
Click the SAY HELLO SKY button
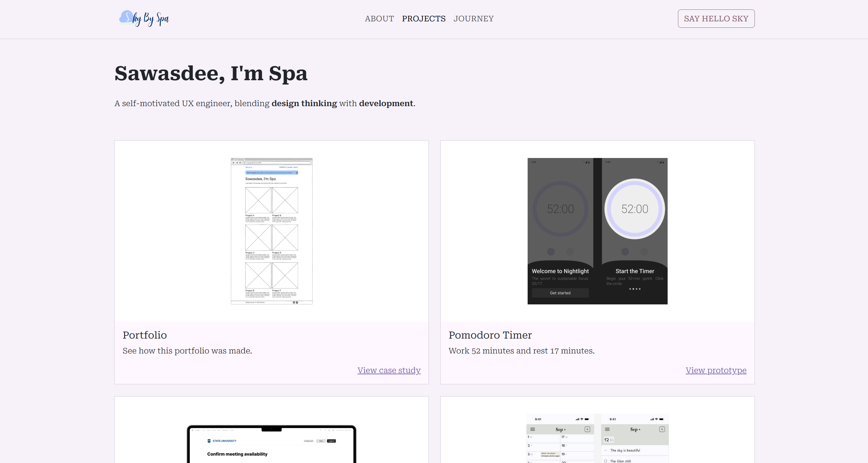(716, 19)
